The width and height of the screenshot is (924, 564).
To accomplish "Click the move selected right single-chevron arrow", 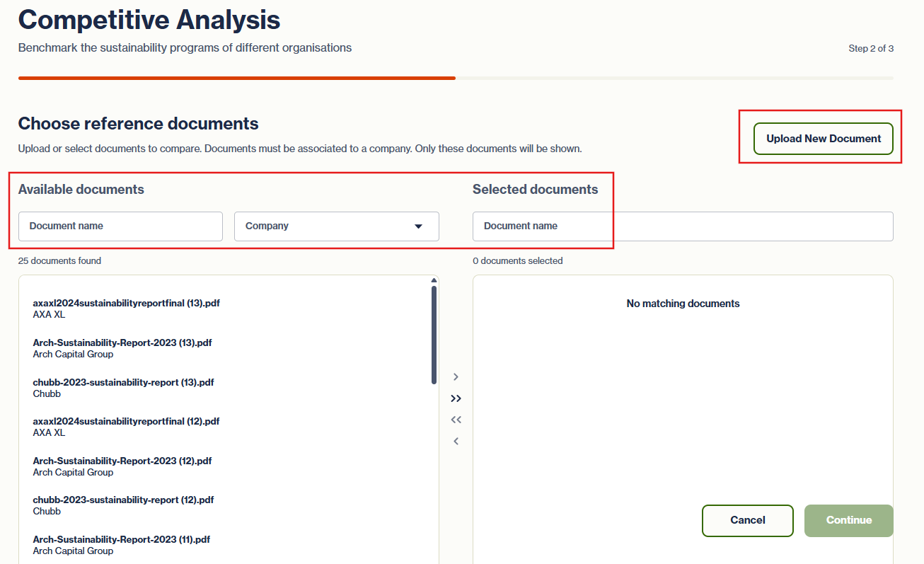I will (456, 377).
